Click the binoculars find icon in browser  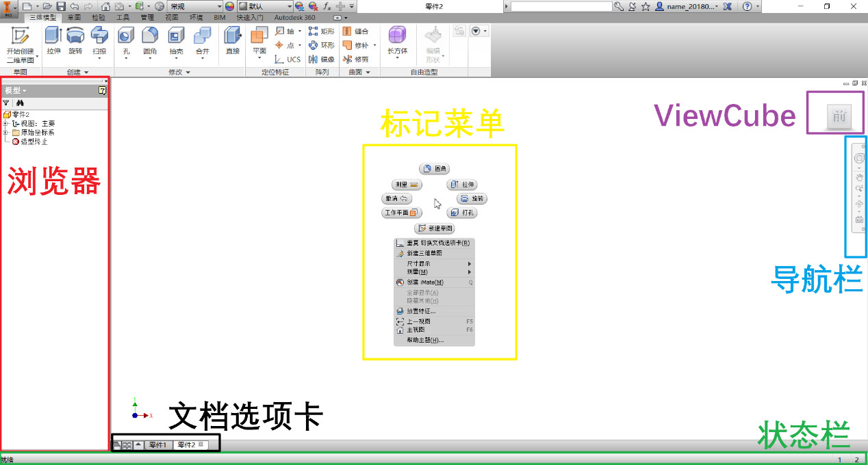(x=21, y=103)
